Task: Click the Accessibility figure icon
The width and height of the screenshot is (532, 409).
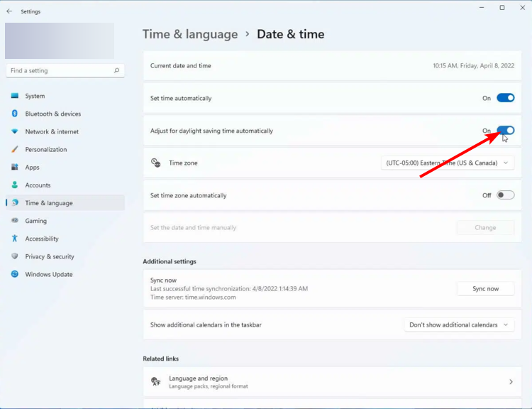Action: click(x=15, y=238)
